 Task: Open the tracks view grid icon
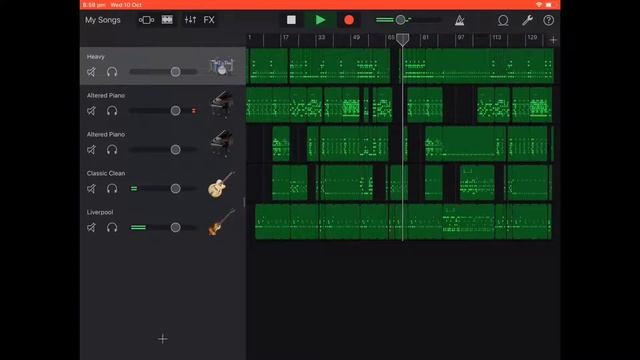167,20
